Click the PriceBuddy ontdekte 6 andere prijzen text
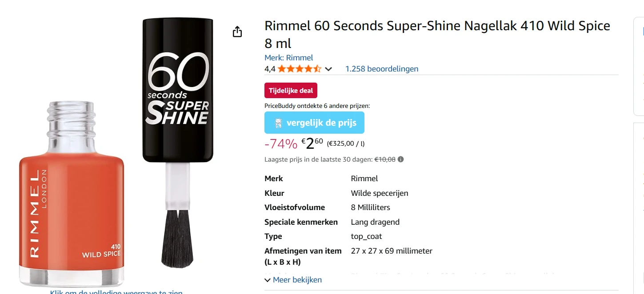Image resolution: width=644 pixels, height=294 pixels. coord(317,106)
